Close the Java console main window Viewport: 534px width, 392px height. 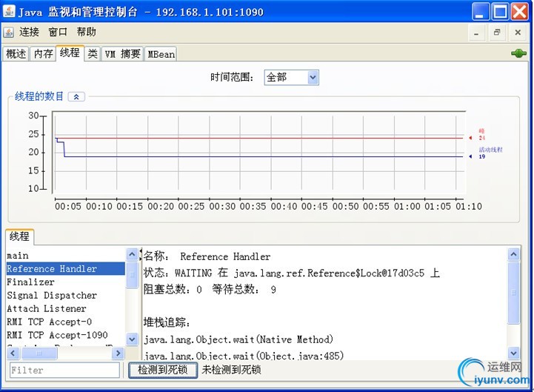click(520, 12)
